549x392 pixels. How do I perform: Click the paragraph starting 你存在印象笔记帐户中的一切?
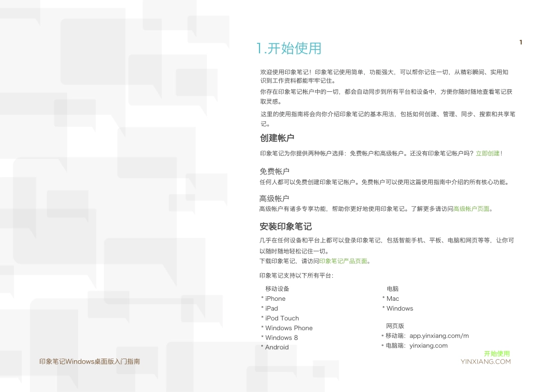coord(386,96)
